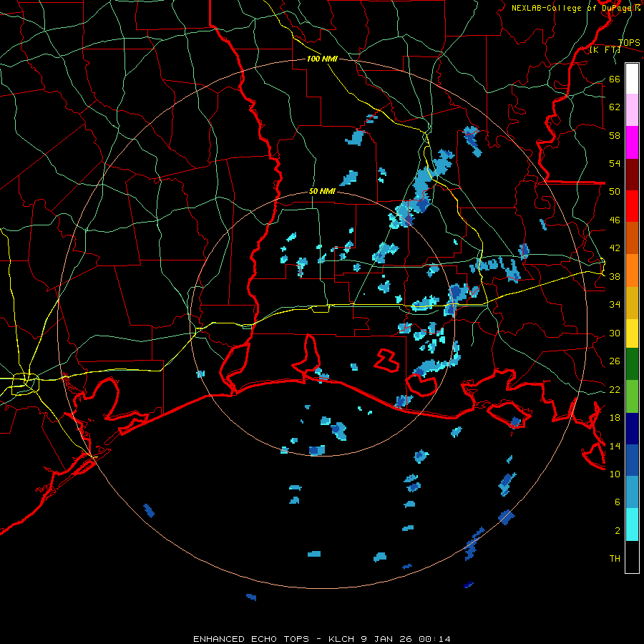Click the legend value '38'
Viewport: 644px width, 644px height.
(615, 276)
